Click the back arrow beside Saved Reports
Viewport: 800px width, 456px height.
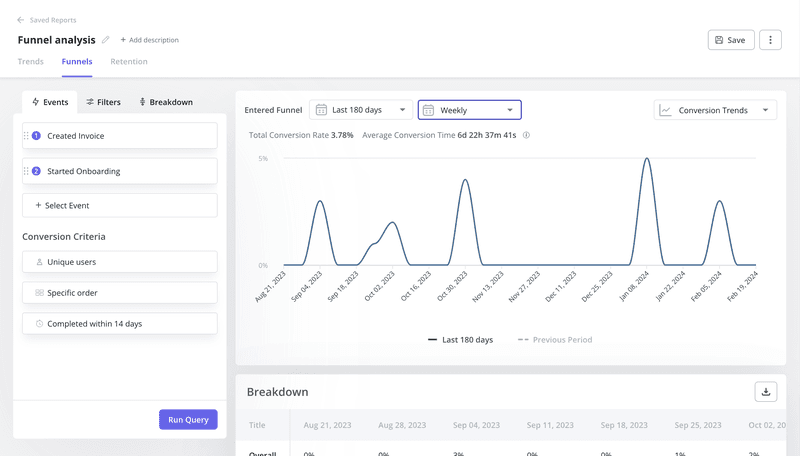[x=21, y=20]
